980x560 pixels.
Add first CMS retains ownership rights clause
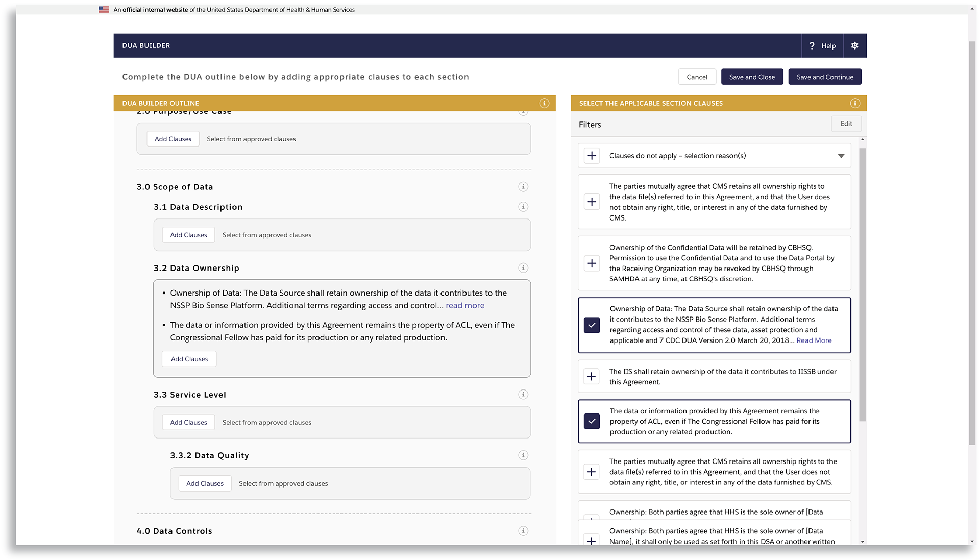click(592, 202)
